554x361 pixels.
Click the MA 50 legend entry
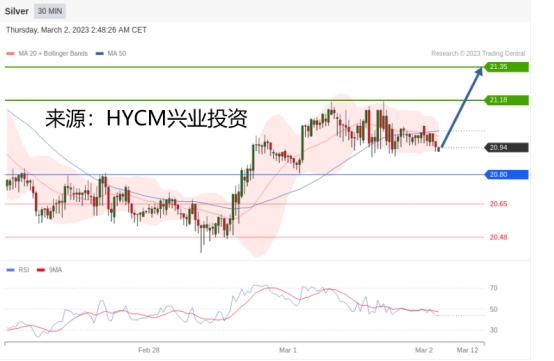(111, 54)
